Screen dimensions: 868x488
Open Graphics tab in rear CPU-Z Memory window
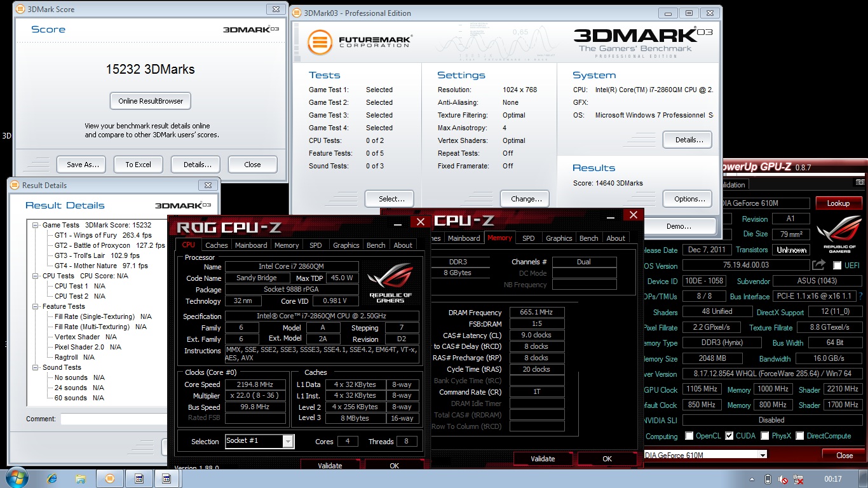click(x=559, y=238)
